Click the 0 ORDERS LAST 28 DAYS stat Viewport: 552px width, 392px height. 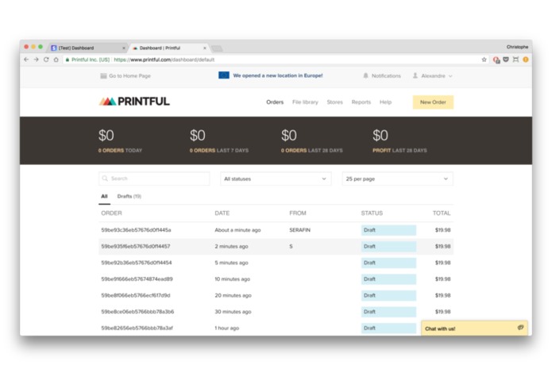311,151
